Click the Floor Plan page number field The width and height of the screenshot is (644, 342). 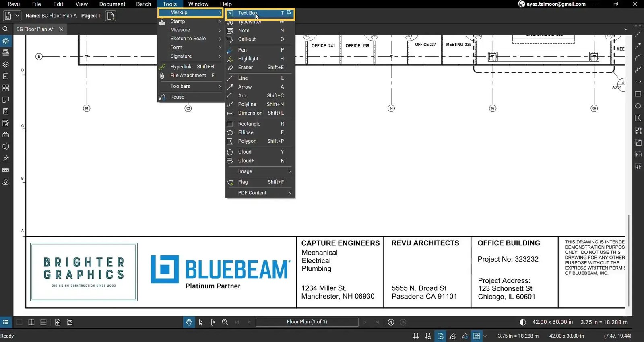pyautogui.click(x=307, y=322)
